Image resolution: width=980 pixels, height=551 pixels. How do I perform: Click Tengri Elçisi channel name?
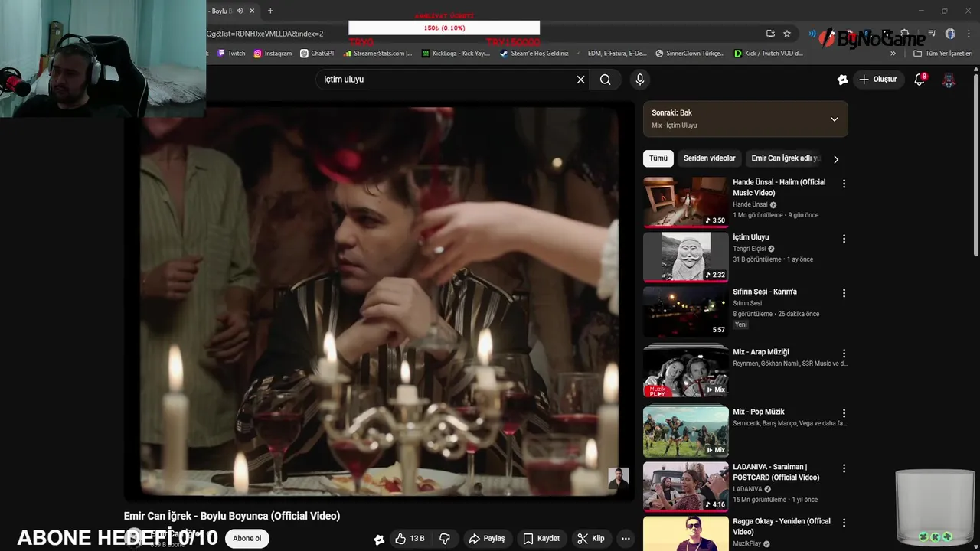pos(749,249)
